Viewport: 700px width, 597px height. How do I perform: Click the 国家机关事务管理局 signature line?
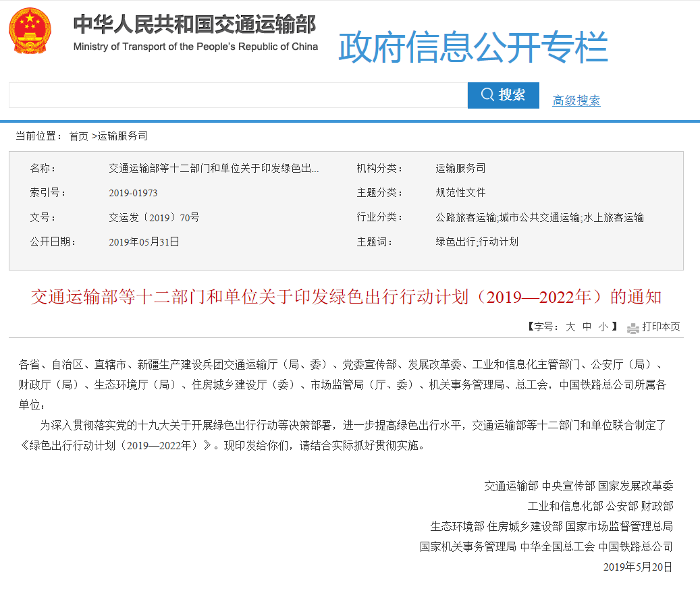(x=546, y=546)
